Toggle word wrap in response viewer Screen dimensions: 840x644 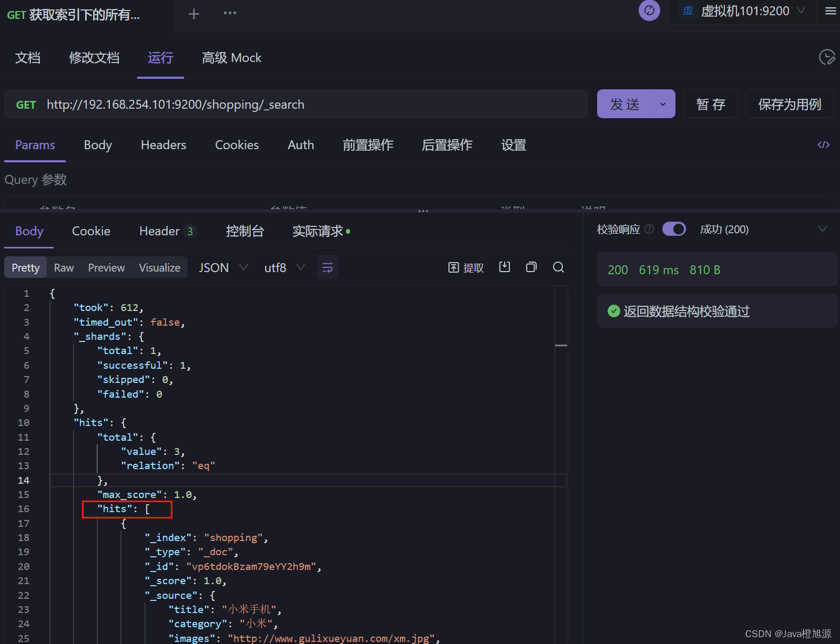point(327,268)
